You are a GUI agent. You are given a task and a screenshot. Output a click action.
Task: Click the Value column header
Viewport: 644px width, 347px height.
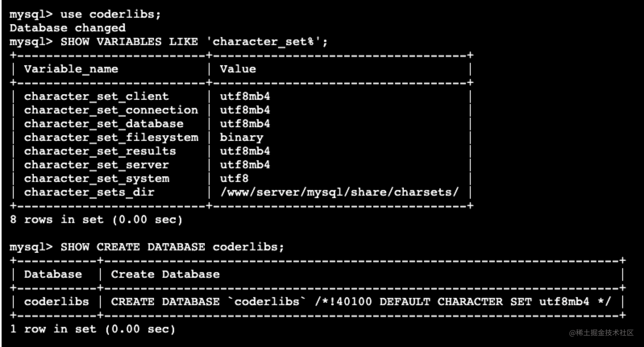pyautogui.click(x=238, y=69)
